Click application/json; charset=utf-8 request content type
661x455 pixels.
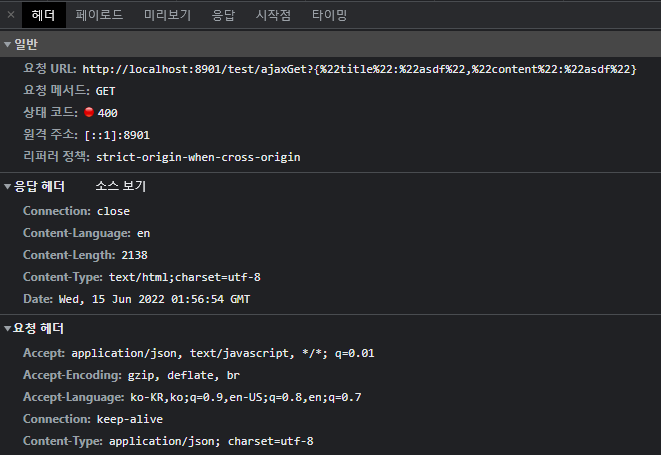tap(211, 441)
